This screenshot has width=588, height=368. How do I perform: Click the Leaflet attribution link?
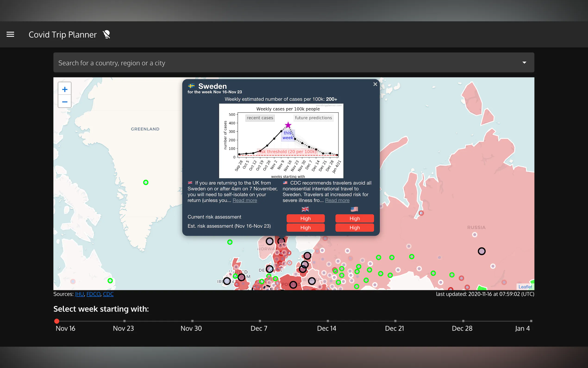coord(525,287)
